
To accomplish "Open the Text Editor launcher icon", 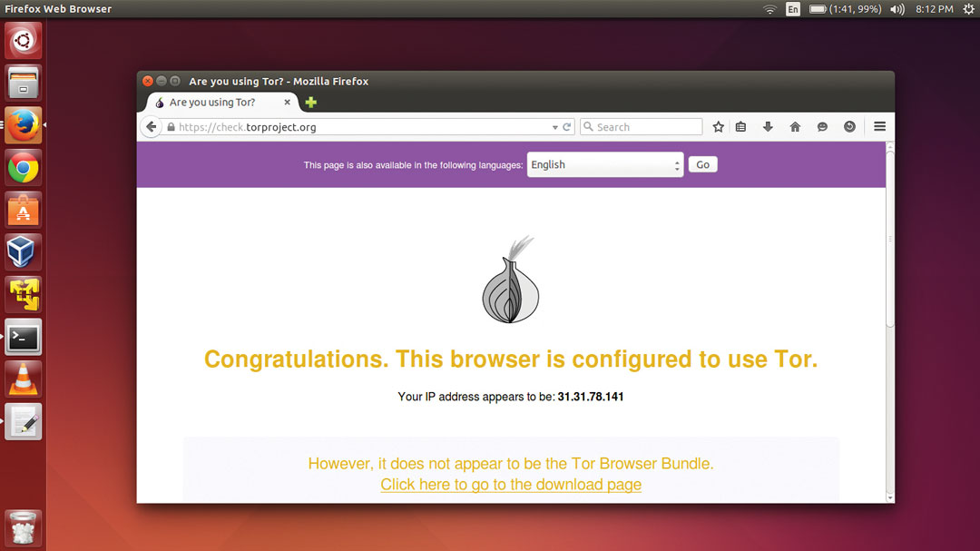I will pyautogui.click(x=23, y=421).
